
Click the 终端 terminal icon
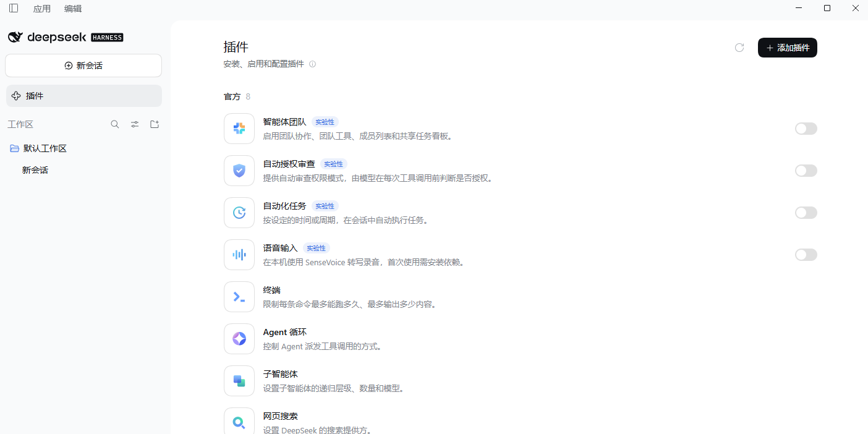pos(239,297)
